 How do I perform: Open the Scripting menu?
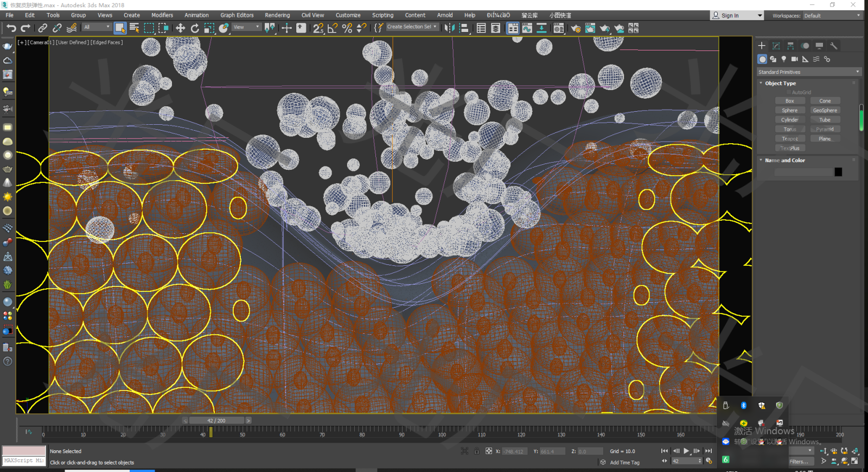coord(382,15)
